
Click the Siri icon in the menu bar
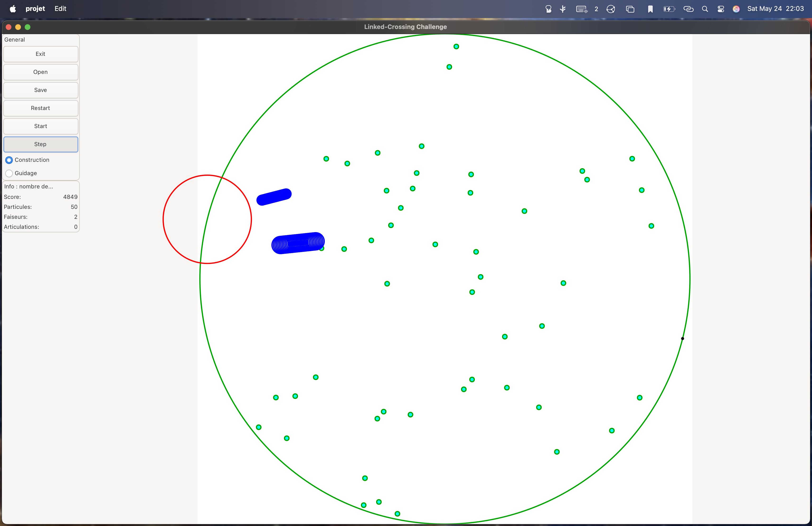[736, 9]
